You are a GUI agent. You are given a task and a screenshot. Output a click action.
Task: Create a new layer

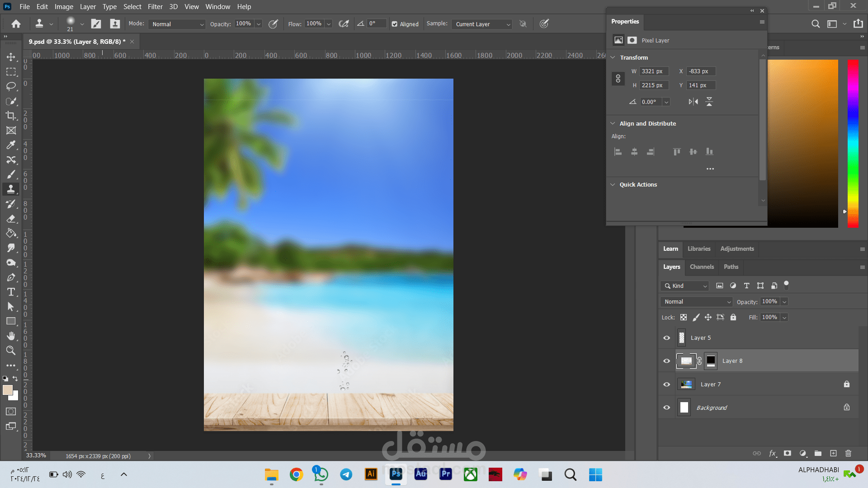pos(833,453)
